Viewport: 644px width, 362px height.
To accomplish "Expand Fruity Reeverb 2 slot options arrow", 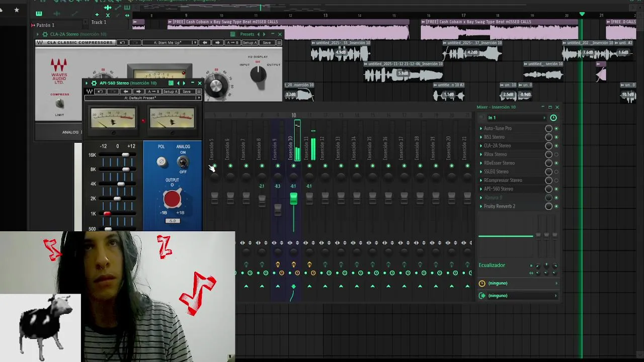I will [x=481, y=206].
